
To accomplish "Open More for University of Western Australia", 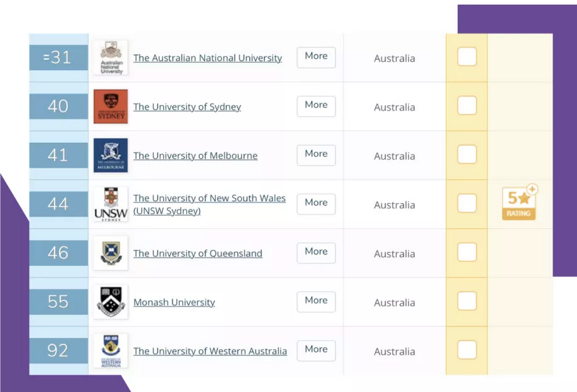I will [316, 350].
